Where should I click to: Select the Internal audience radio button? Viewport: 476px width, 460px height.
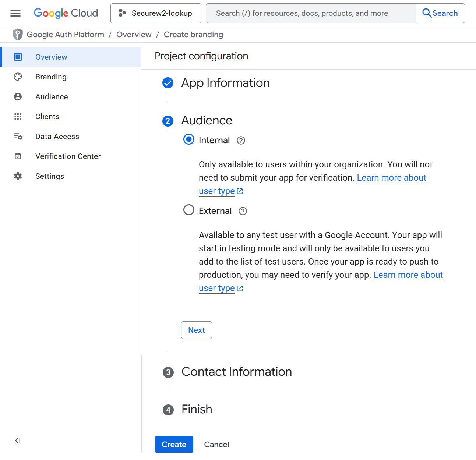(x=189, y=139)
